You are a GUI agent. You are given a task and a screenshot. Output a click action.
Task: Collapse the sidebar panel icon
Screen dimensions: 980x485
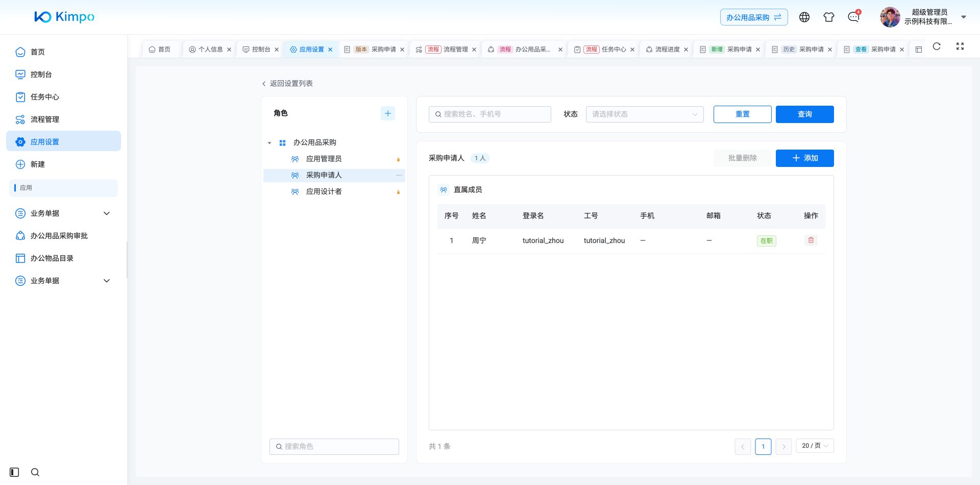14,472
